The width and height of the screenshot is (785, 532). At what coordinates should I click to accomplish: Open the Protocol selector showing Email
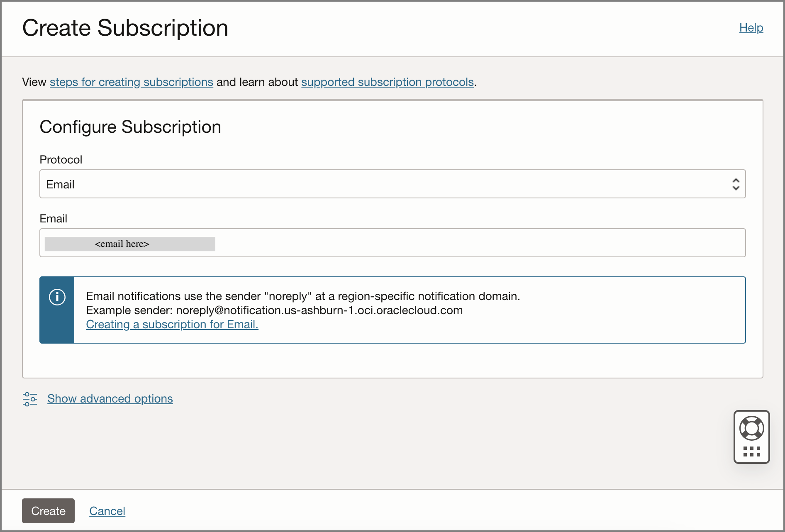[x=392, y=184]
